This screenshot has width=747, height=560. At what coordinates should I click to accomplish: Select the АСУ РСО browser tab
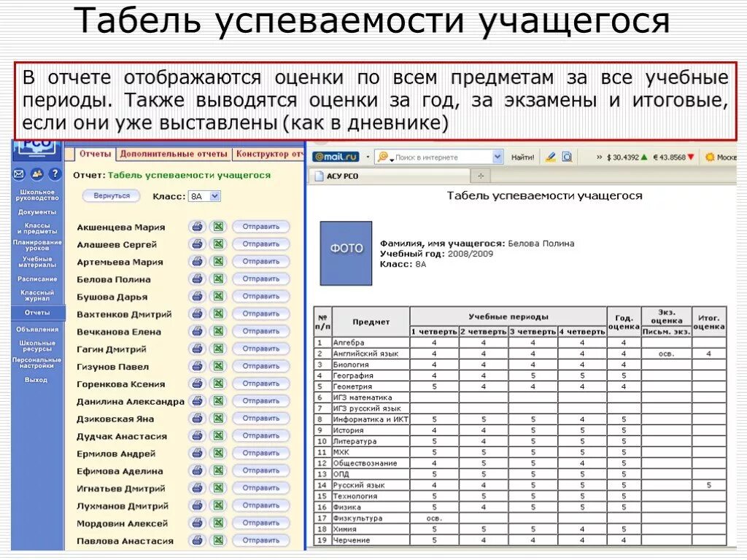click(x=390, y=176)
